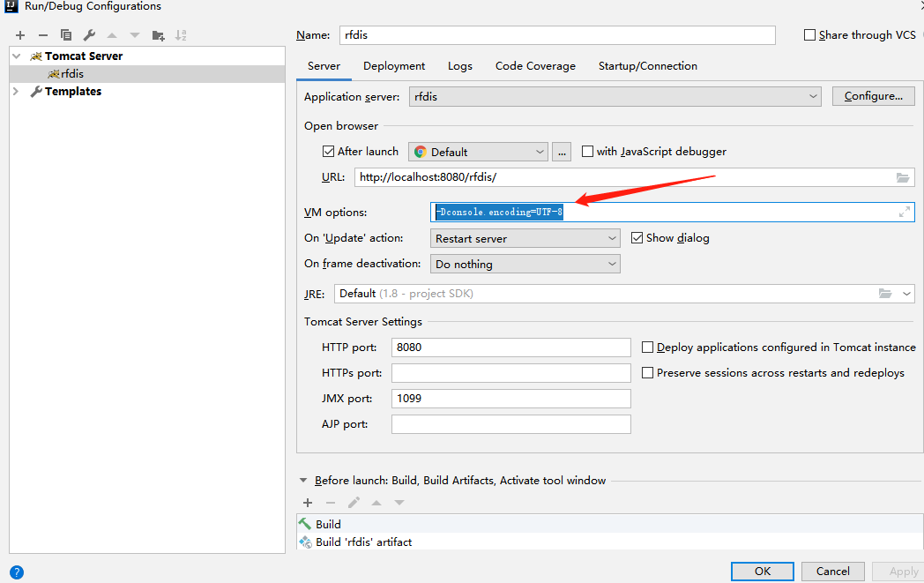Add a before launch task
924x583 pixels.
[308, 503]
